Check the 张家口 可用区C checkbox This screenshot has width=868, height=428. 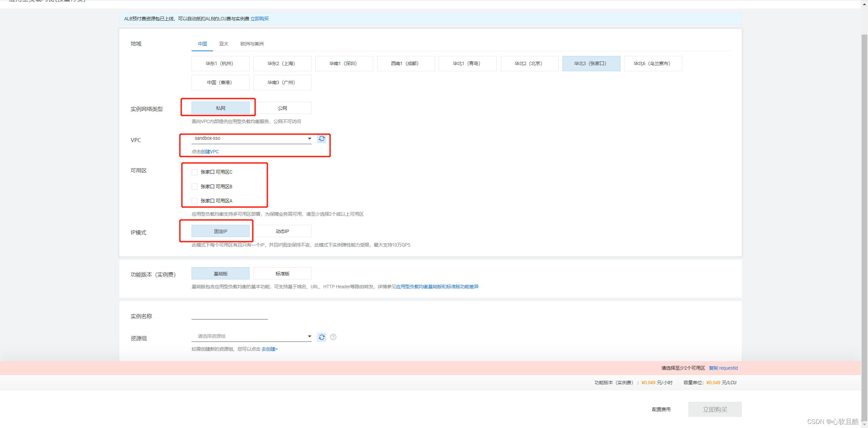[195, 172]
